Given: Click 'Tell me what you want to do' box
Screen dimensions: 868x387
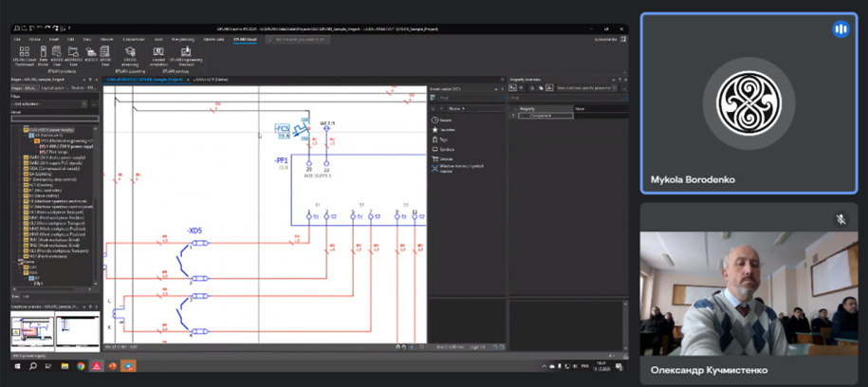Looking at the screenshot, I should [298, 39].
